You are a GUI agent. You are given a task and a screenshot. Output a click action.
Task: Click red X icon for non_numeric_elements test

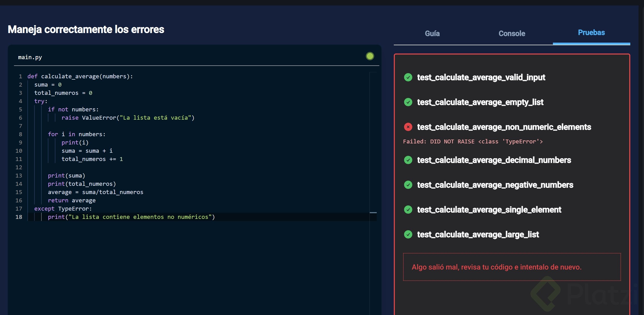click(x=408, y=127)
